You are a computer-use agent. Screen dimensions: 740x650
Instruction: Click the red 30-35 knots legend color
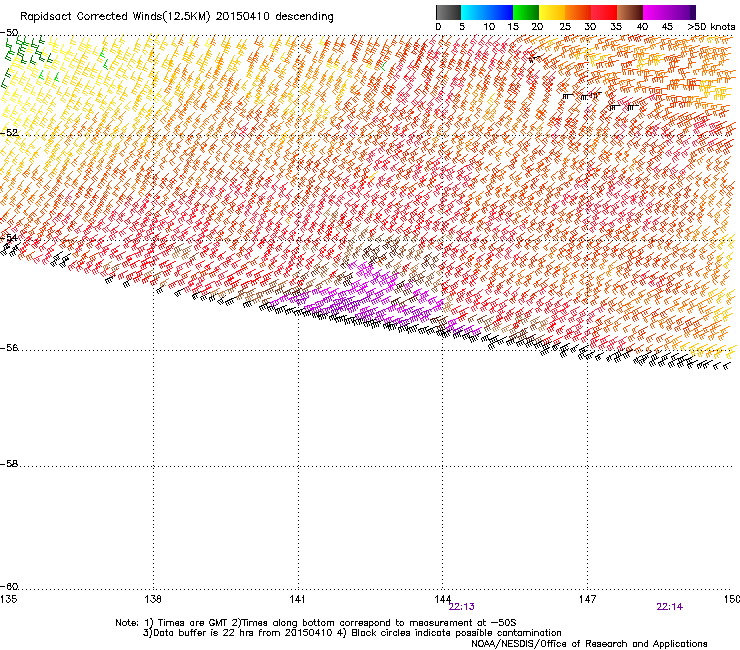point(604,12)
